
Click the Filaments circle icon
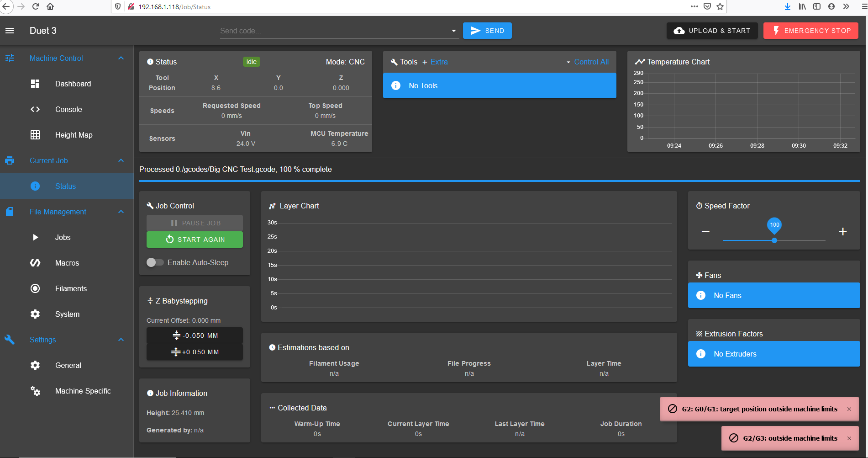click(35, 288)
